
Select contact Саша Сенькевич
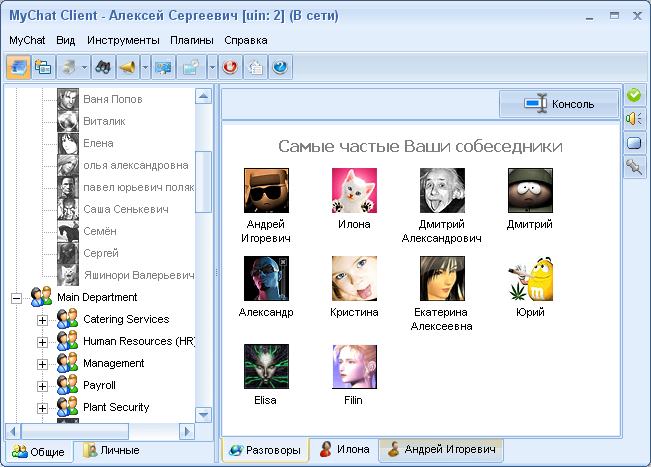point(126,209)
